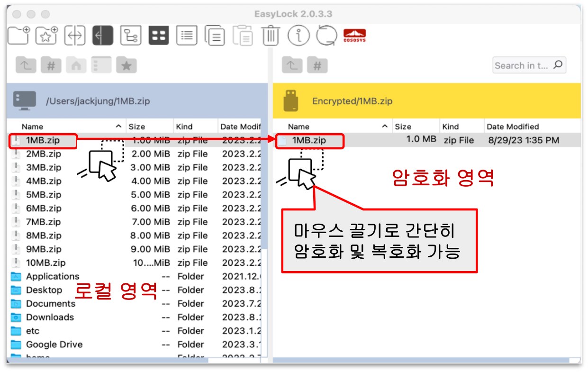Click the root # folder in local panel
This screenshot has width=588, height=372.
pos(51,65)
